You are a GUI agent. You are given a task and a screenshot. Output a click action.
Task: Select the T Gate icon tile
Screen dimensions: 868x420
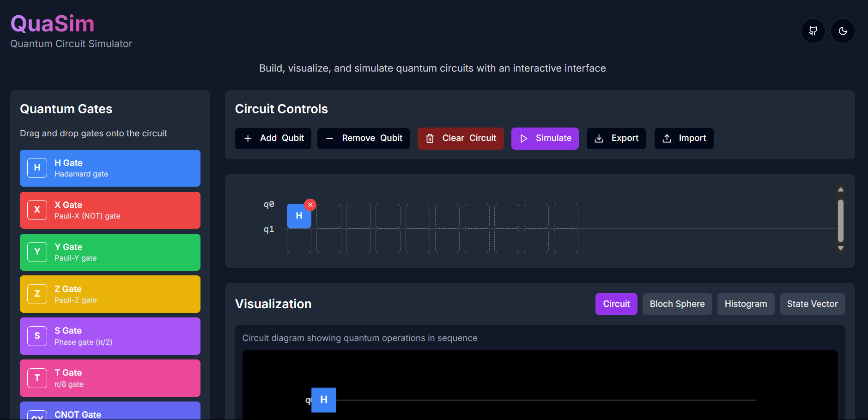[x=37, y=378]
